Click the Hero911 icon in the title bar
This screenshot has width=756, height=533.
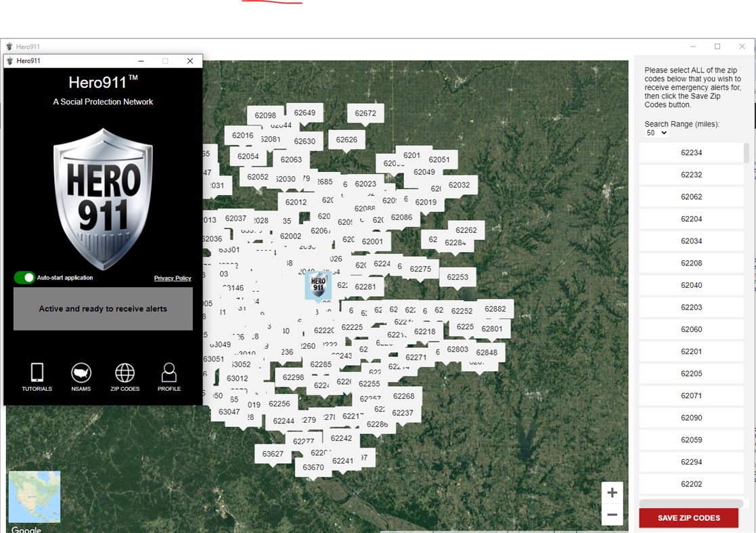click(9, 60)
